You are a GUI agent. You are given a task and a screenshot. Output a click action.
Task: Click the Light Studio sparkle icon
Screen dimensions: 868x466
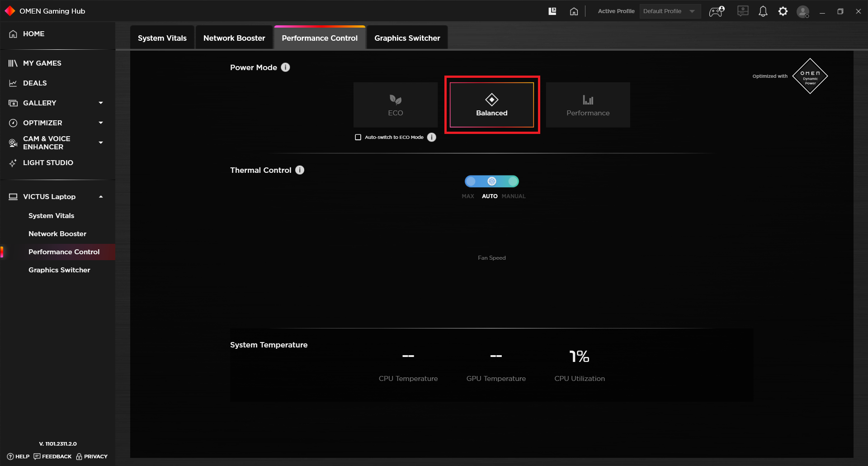tap(13, 163)
